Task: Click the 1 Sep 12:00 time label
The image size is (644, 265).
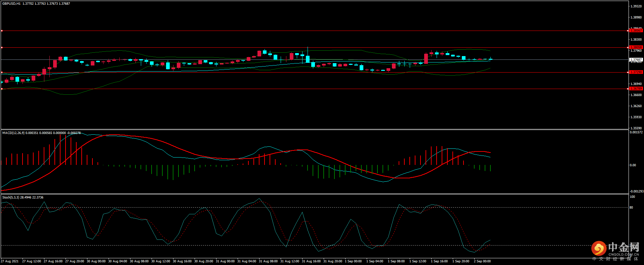Action: tap(418, 261)
